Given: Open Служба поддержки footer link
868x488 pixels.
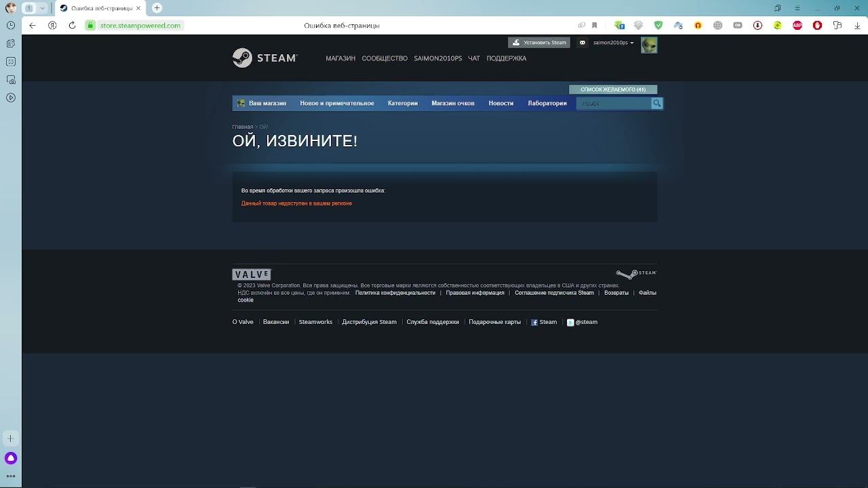Looking at the screenshot, I should (x=433, y=322).
